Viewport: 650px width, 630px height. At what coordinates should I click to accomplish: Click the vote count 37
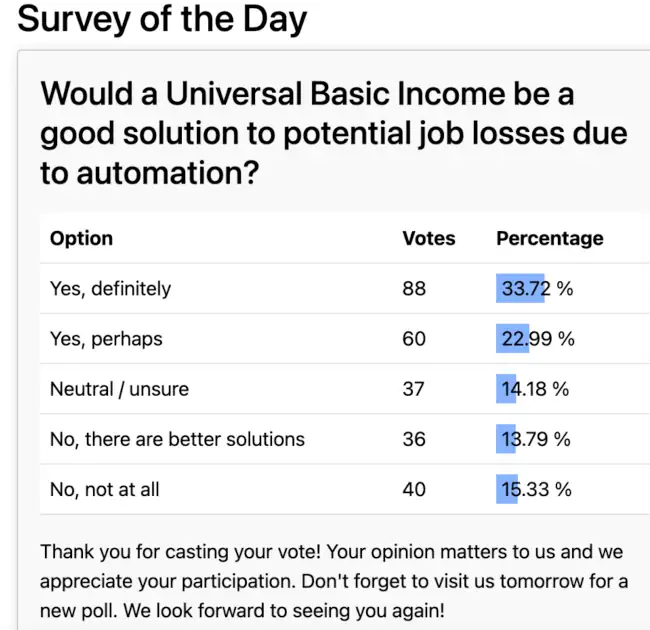click(x=414, y=389)
